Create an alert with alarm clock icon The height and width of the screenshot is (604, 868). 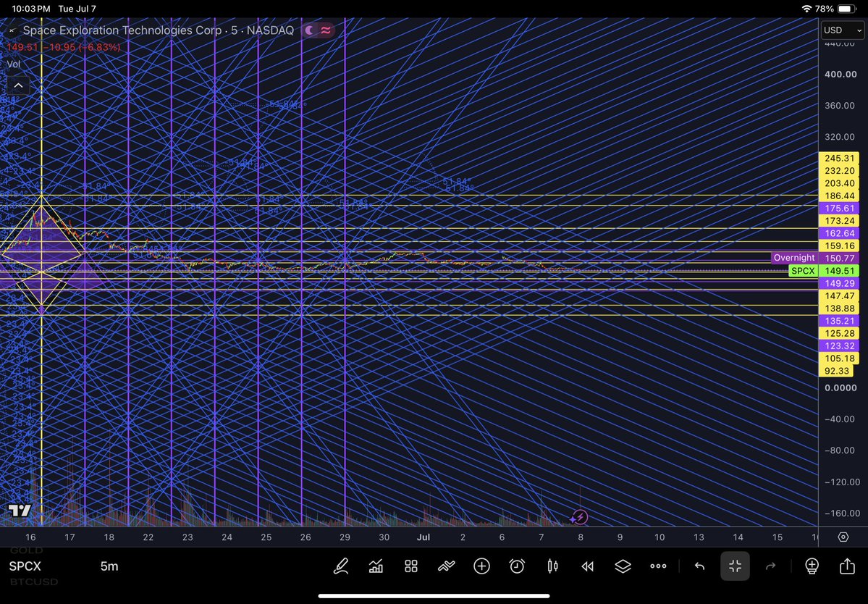517,566
